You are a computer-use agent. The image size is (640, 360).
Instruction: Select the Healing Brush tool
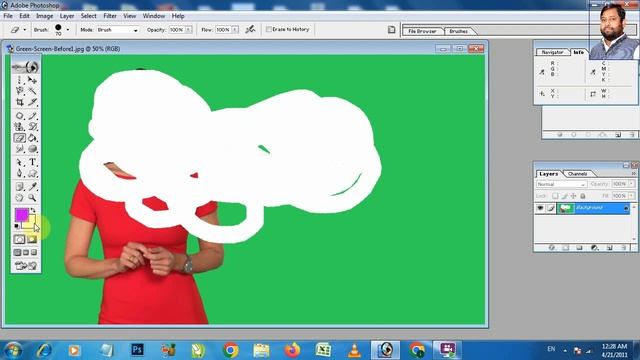click(20, 116)
